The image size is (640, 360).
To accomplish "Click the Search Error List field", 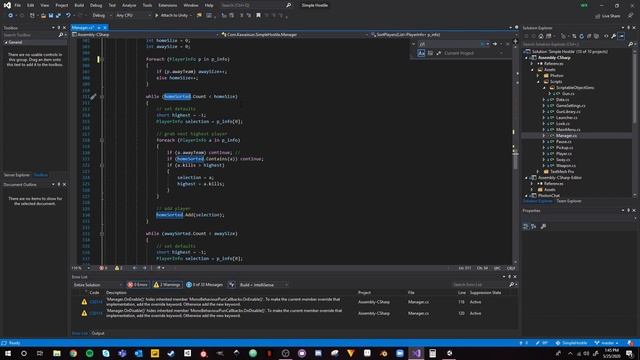I will point(480,284).
